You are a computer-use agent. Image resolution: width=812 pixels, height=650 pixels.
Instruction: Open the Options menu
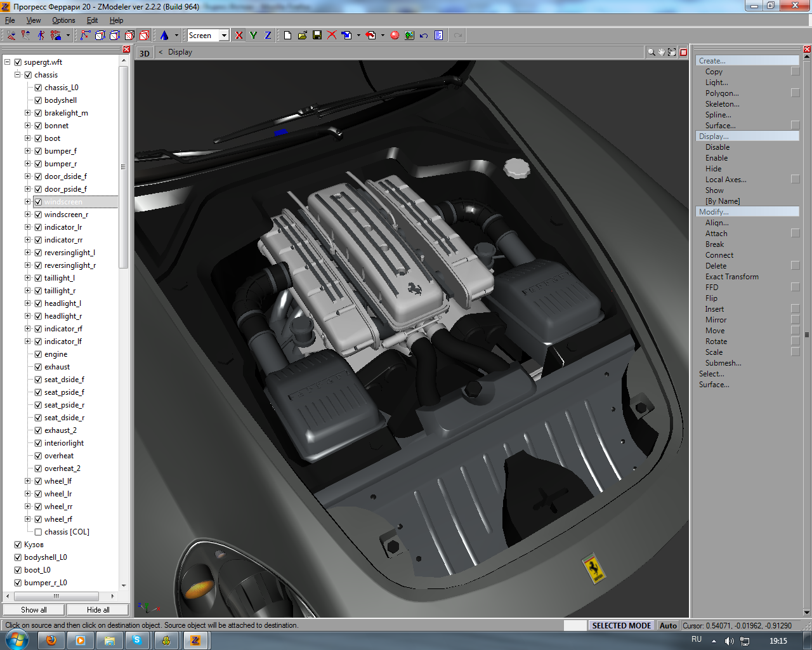[x=63, y=20]
